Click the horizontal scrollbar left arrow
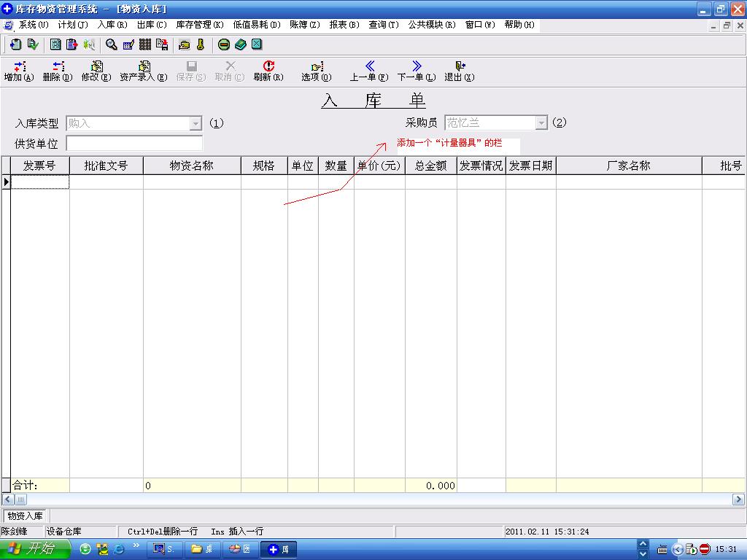Image resolution: width=747 pixels, height=560 pixels. pos(7,499)
